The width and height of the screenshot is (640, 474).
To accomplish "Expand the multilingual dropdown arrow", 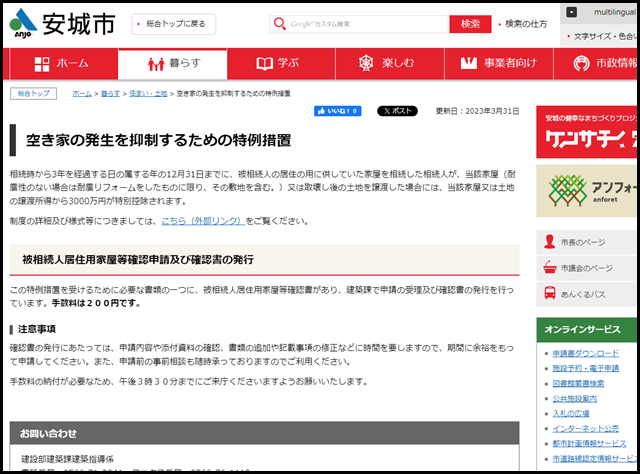I will point(571,12).
